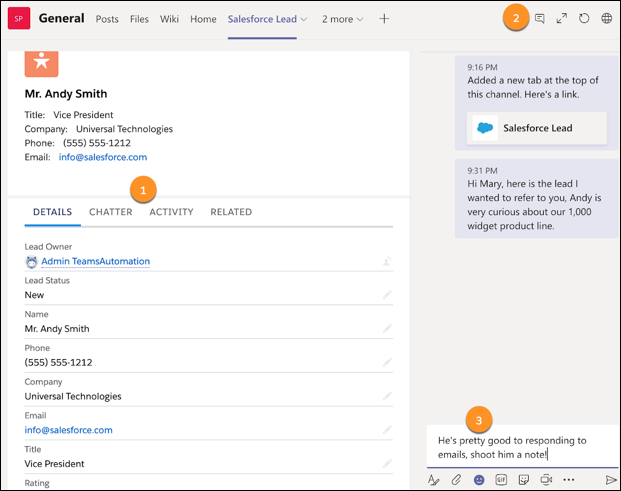Select the Salesforce Lead tab
This screenshot has width=621, height=491.
tap(262, 19)
